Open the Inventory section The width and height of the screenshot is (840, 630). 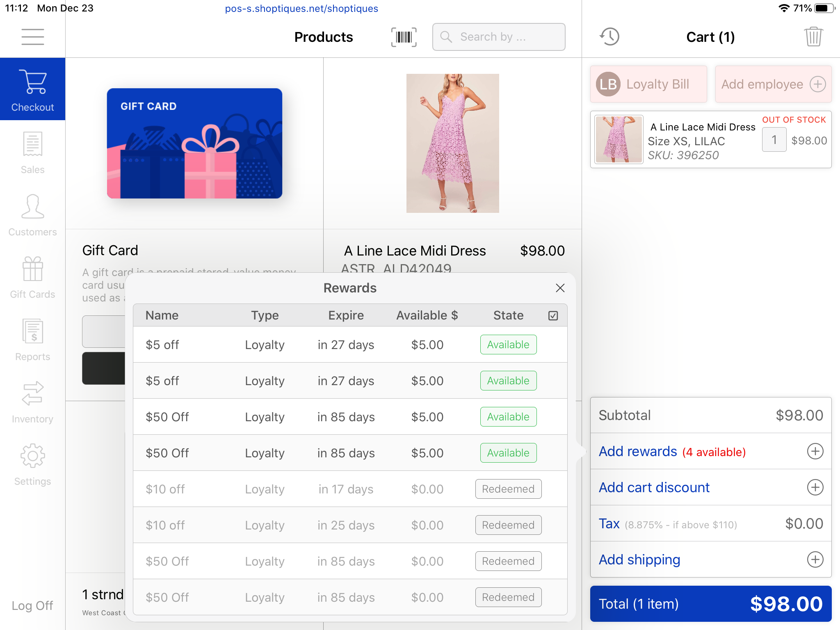(x=33, y=402)
